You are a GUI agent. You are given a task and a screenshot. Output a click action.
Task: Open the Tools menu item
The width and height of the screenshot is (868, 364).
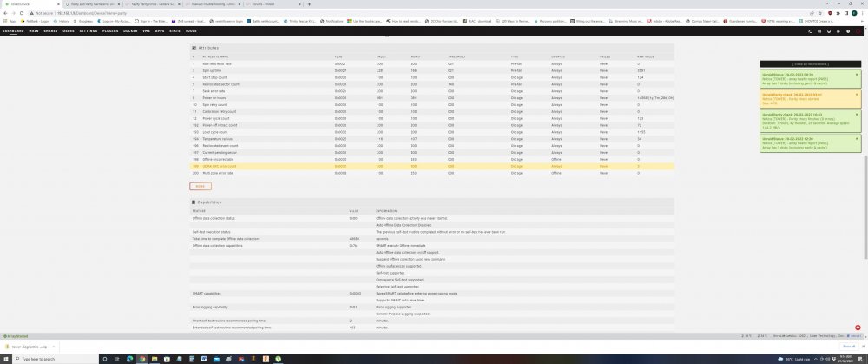coord(191,31)
